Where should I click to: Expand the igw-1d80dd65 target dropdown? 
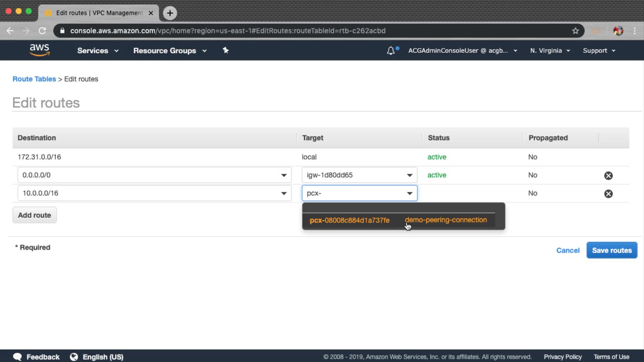[x=410, y=175]
